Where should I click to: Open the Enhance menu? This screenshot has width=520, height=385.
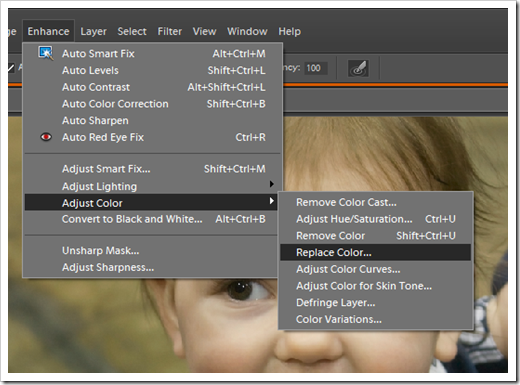pos(48,31)
